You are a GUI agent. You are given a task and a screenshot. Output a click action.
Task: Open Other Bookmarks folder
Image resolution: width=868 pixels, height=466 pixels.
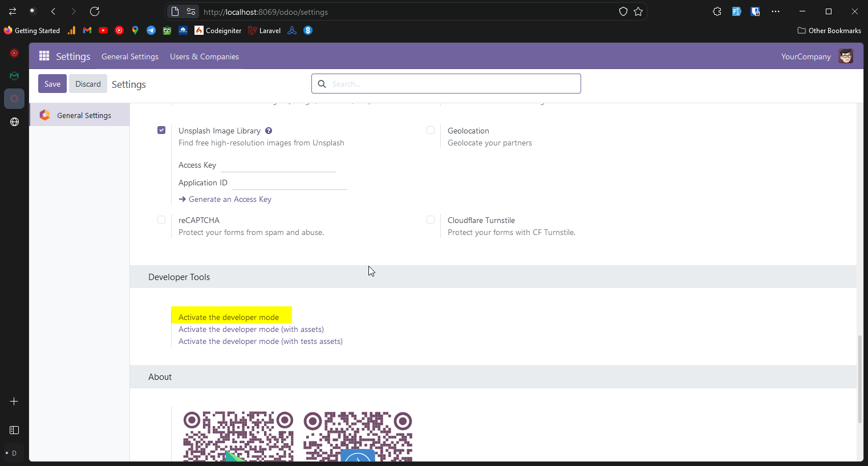829,30
